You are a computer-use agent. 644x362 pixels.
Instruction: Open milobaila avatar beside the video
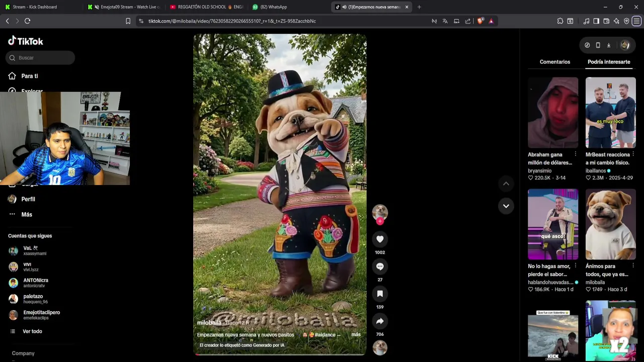[x=380, y=212]
